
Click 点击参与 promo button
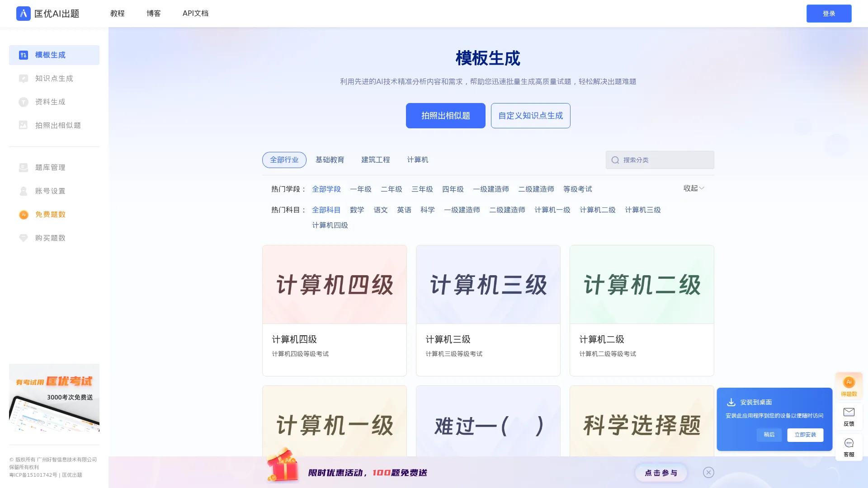661,473
